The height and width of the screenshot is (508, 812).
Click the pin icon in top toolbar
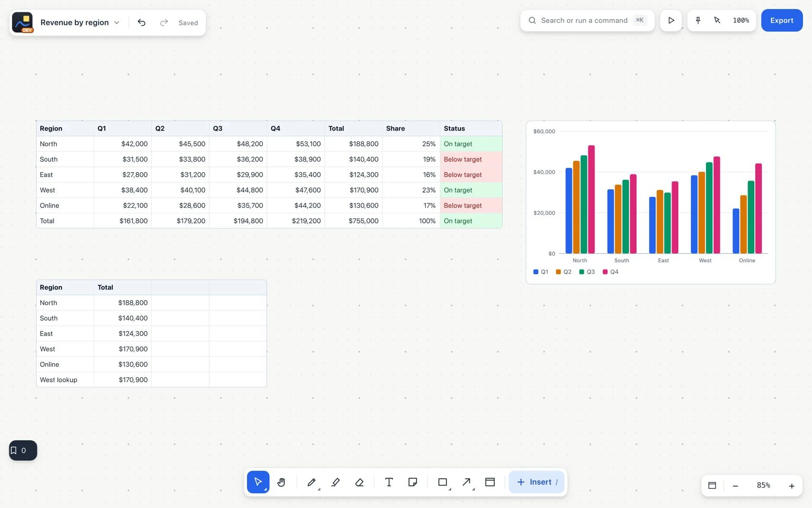click(698, 20)
